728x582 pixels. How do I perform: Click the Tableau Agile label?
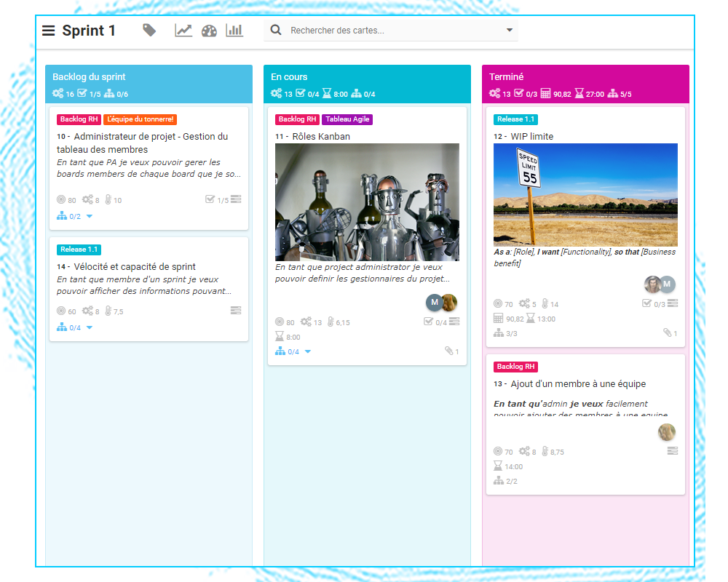(347, 119)
